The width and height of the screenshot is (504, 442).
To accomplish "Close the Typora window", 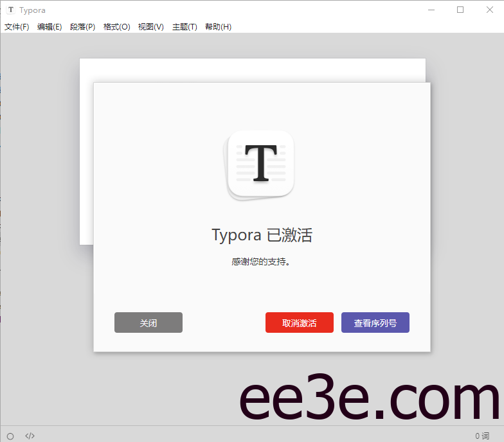I will 490,10.
